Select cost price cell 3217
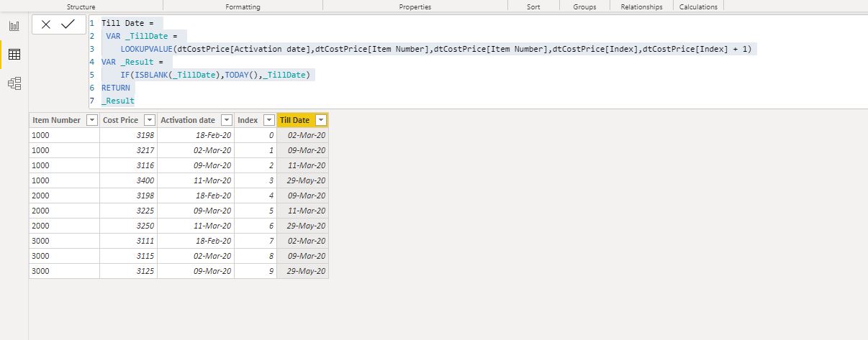The width and height of the screenshot is (868, 340). 128,150
